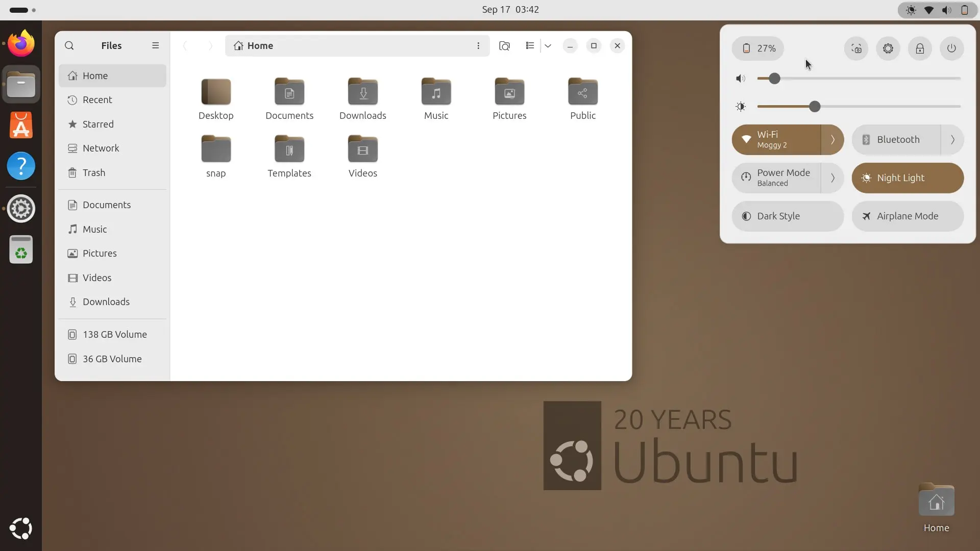Mute the volume via the speaker icon
The width and height of the screenshot is (980, 551).
tap(741, 79)
